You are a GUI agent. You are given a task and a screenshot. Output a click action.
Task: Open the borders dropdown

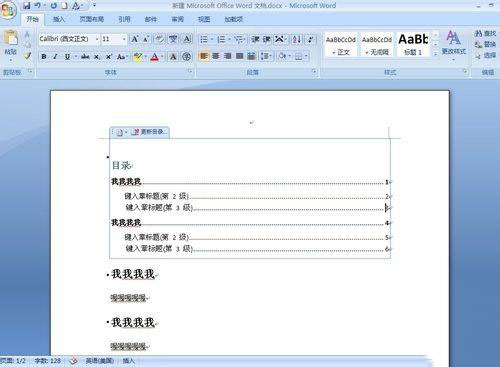306,56
